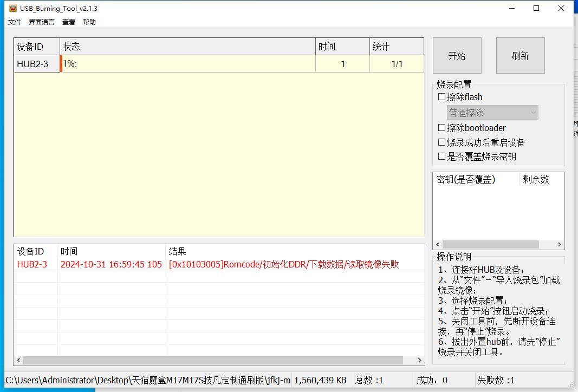This screenshot has height=392, width=578.
Task: Click the image file path in status bar
Action: pyautogui.click(x=148, y=380)
